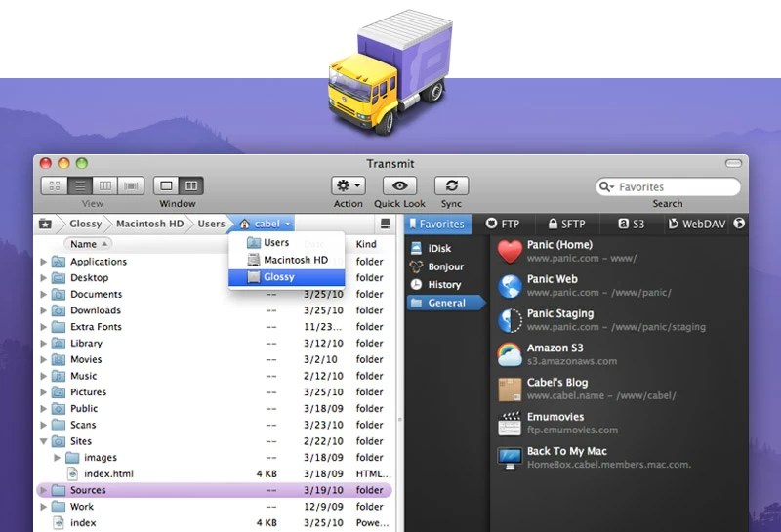Expand the Desktop folder
The width and height of the screenshot is (781, 532).
pyautogui.click(x=43, y=278)
